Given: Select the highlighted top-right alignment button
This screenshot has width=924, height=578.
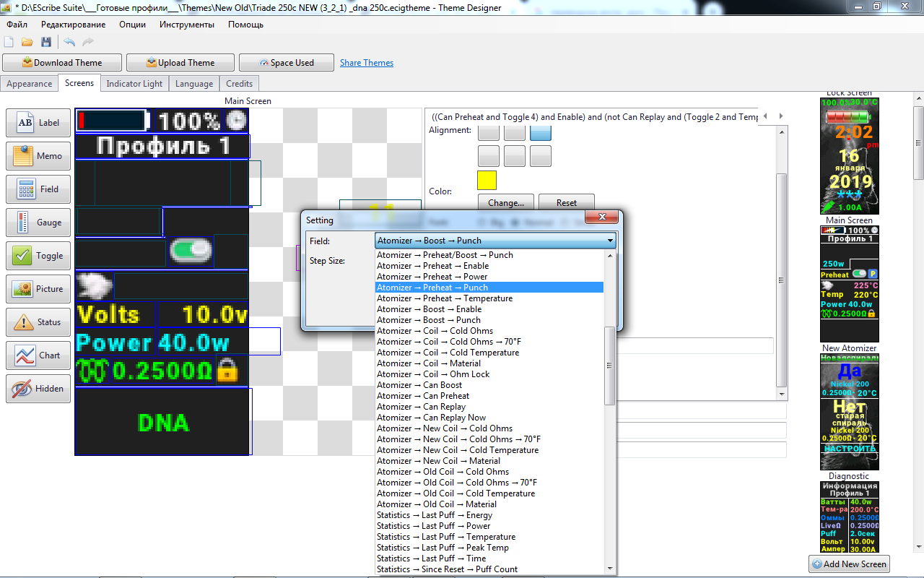Looking at the screenshot, I should coord(541,132).
